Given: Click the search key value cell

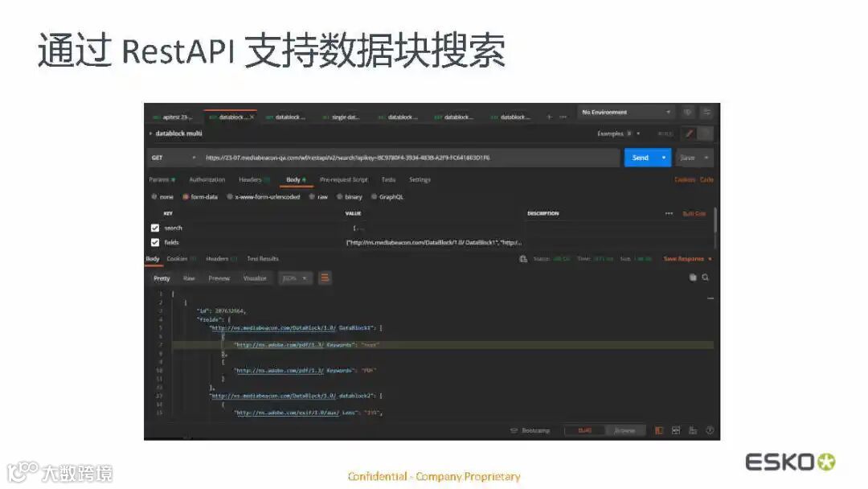Looking at the screenshot, I should pos(433,228).
